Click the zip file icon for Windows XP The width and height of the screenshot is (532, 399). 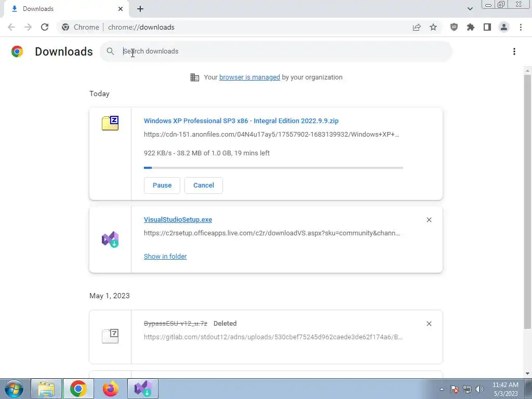coord(110,123)
